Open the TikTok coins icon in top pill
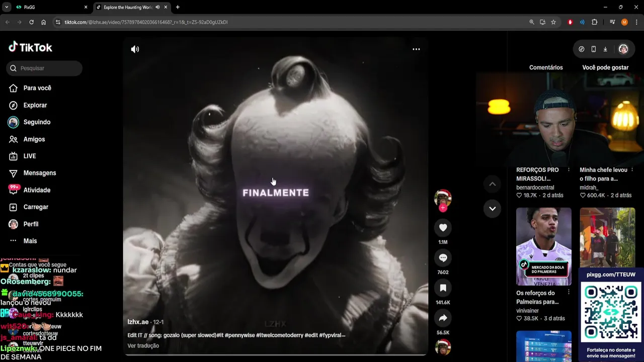The image size is (644, 362). (582, 49)
